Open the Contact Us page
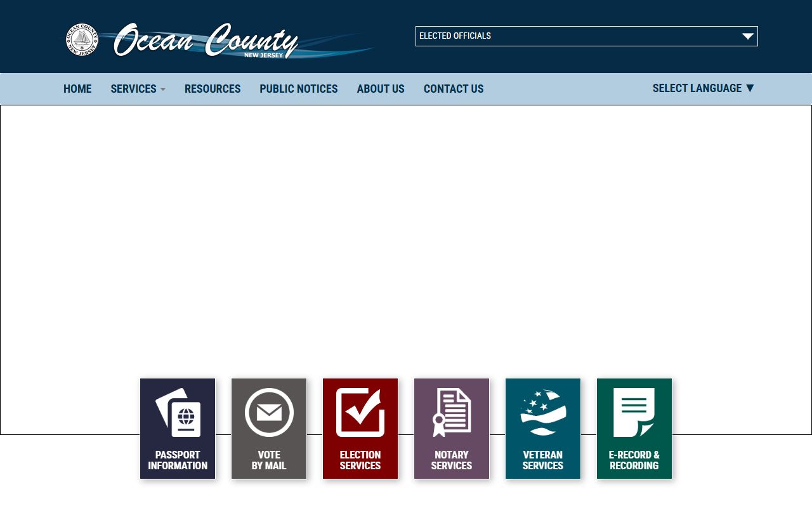Screen dimensions: 812x508 coord(454,89)
